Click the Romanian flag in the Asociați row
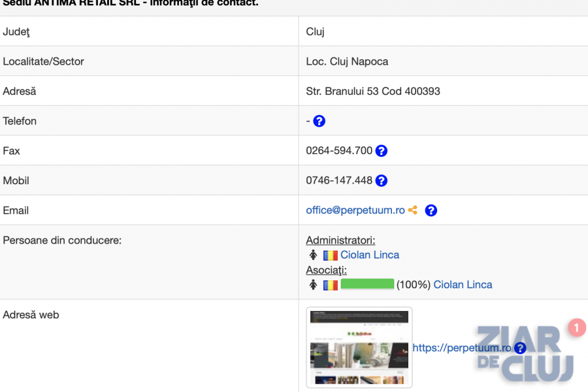The width and height of the screenshot is (588, 392). [x=331, y=285]
